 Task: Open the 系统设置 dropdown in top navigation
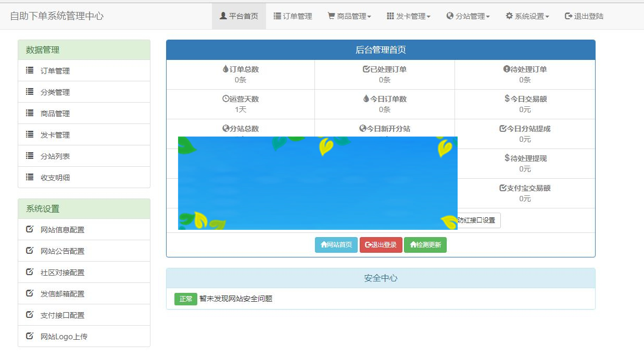point(526,16)
